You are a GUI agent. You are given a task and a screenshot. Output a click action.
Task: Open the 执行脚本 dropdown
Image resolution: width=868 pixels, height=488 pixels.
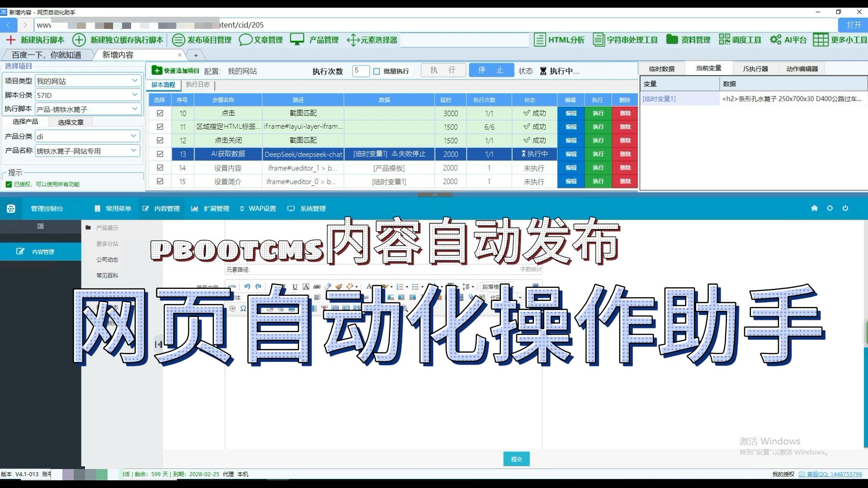click(88, 109)
